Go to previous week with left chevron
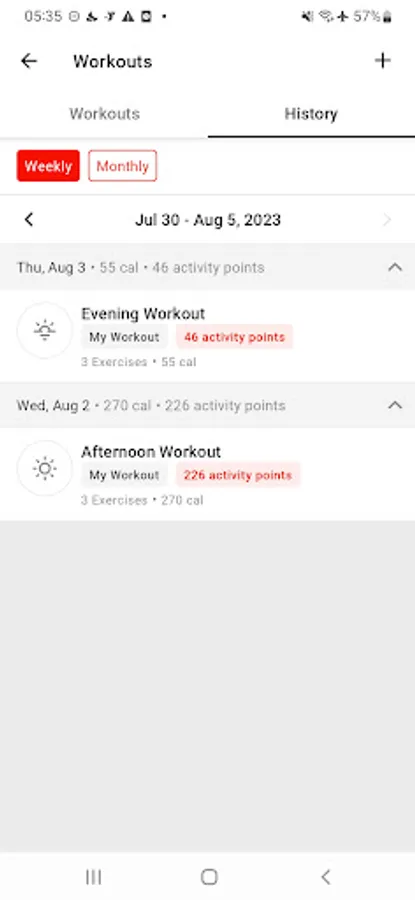 [29, 219]
